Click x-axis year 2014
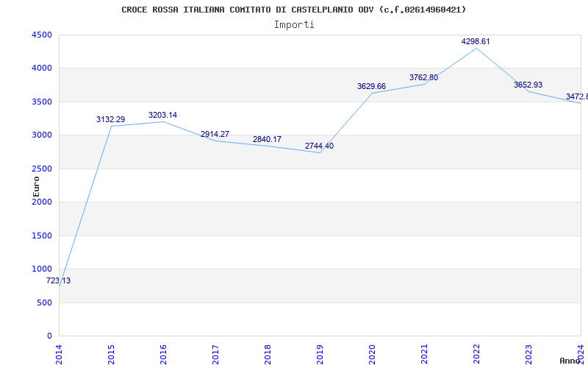The width and height of the screenshot is (588, 368). tap(60, 355)
